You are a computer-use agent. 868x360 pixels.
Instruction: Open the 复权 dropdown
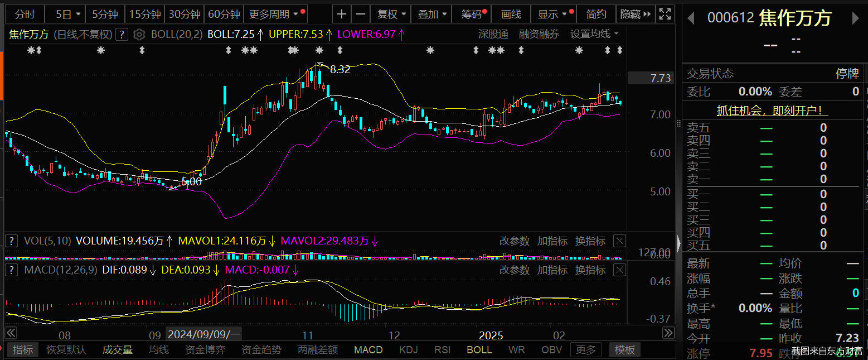coord(391,14)
